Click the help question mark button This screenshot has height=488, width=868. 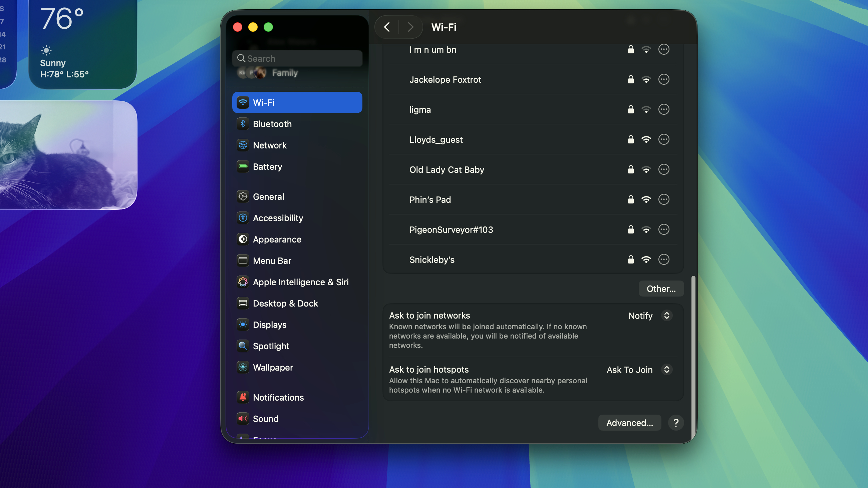pyautogui.click(x=675, y=423)
